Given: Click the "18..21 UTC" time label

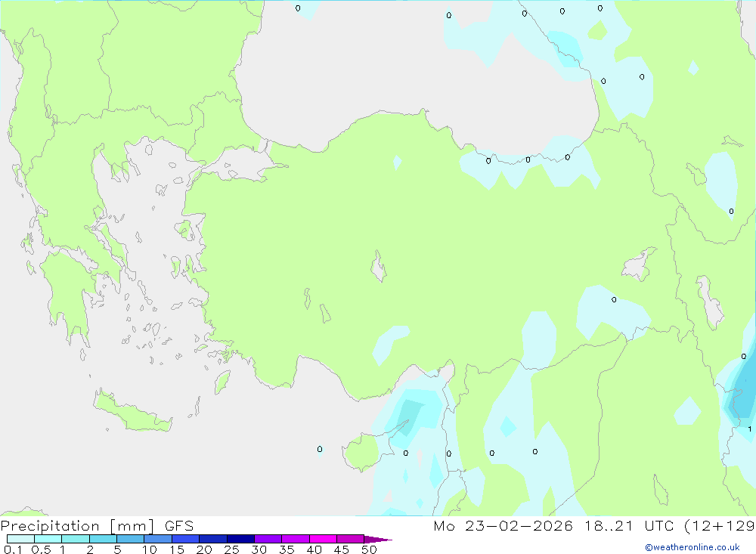Looking at the screenshot, I should [x=629, y=526].
